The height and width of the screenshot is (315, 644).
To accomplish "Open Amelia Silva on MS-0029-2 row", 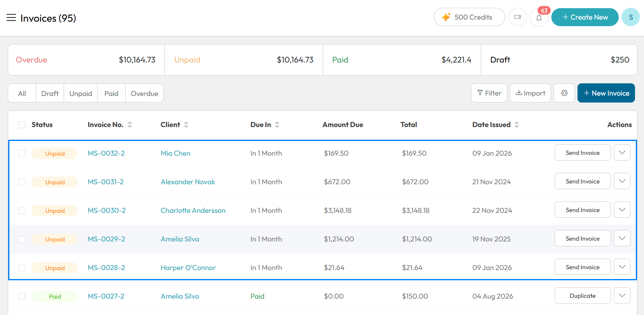I will click(x=180, y=239).
